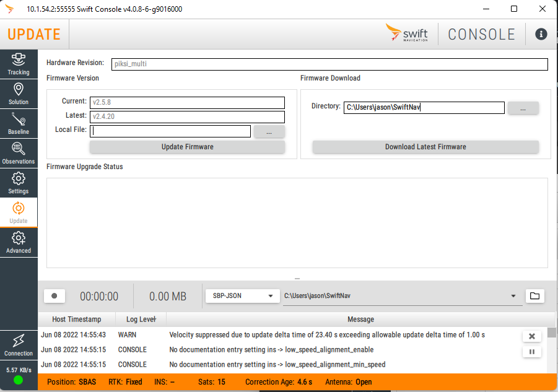Image resolution: width=558 pixels, height=392 pixels.
Task: Focus the Local File input field
Action: tap(170, 131)
